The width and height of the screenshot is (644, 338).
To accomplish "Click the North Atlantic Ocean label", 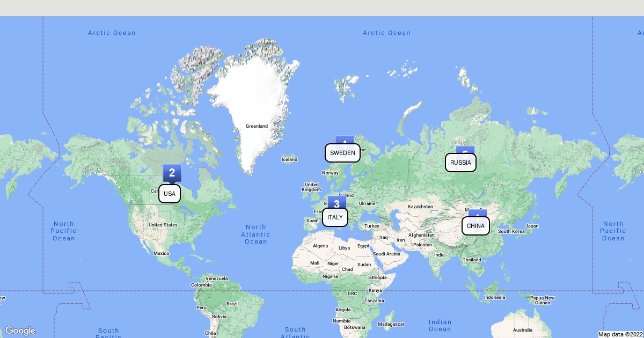I will click(x=255, y=234).
